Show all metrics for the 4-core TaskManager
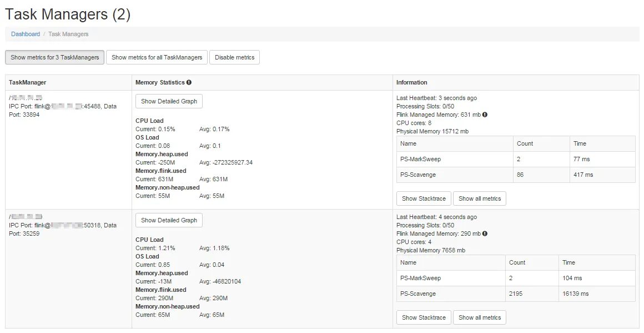The height and width of the screenshot is (333, 644). 480,317
